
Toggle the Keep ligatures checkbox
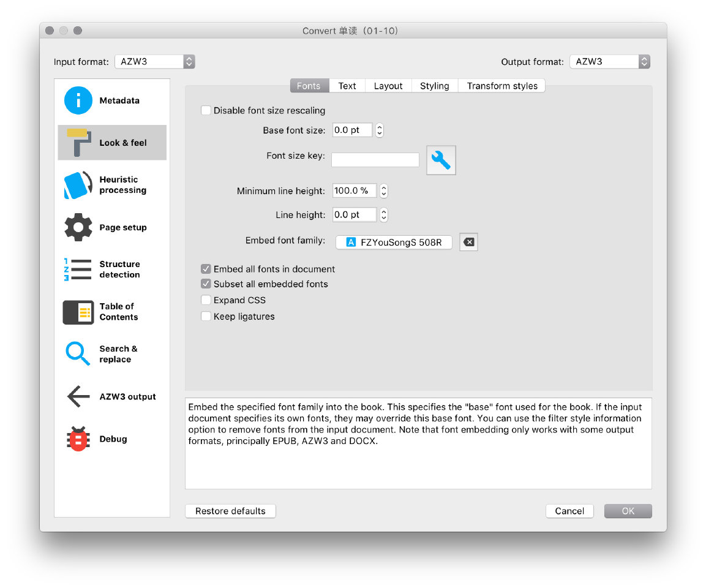206,317
